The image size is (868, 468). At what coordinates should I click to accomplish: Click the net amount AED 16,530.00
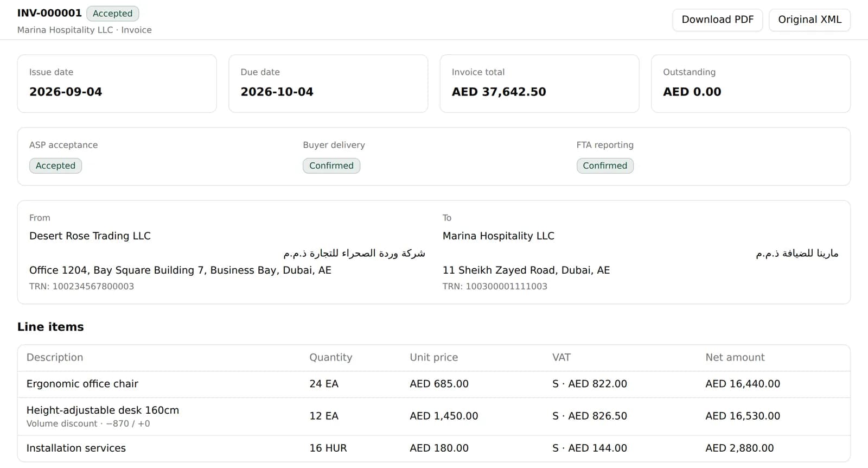click(743, 416)
